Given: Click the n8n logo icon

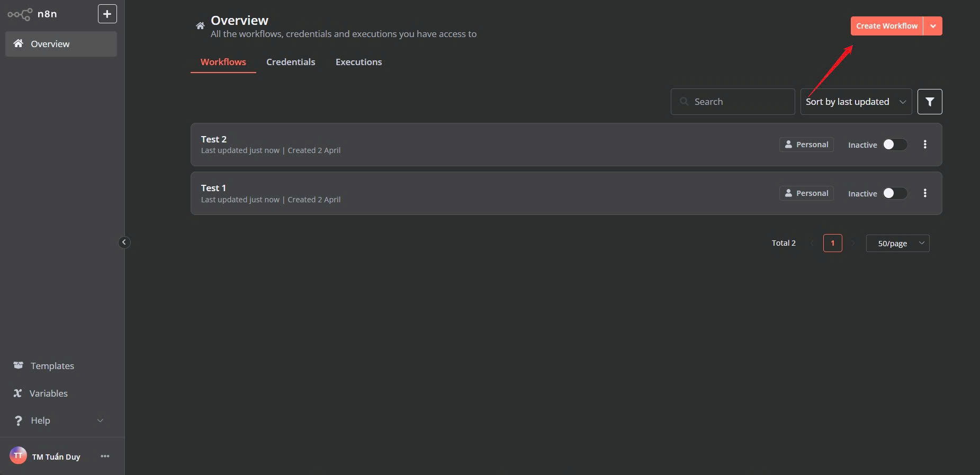Looking at the screenshot, I should (20, 14).
